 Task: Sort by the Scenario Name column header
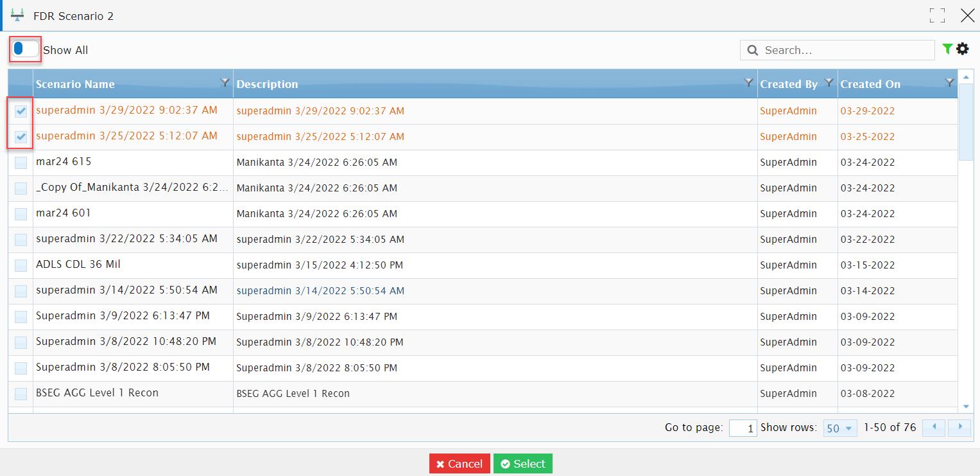point(75,84)
